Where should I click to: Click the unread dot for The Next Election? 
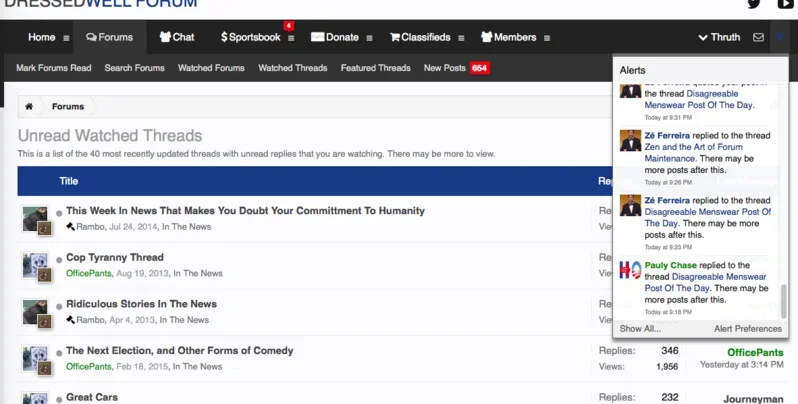pyautogui.click(x=59, y=353)
